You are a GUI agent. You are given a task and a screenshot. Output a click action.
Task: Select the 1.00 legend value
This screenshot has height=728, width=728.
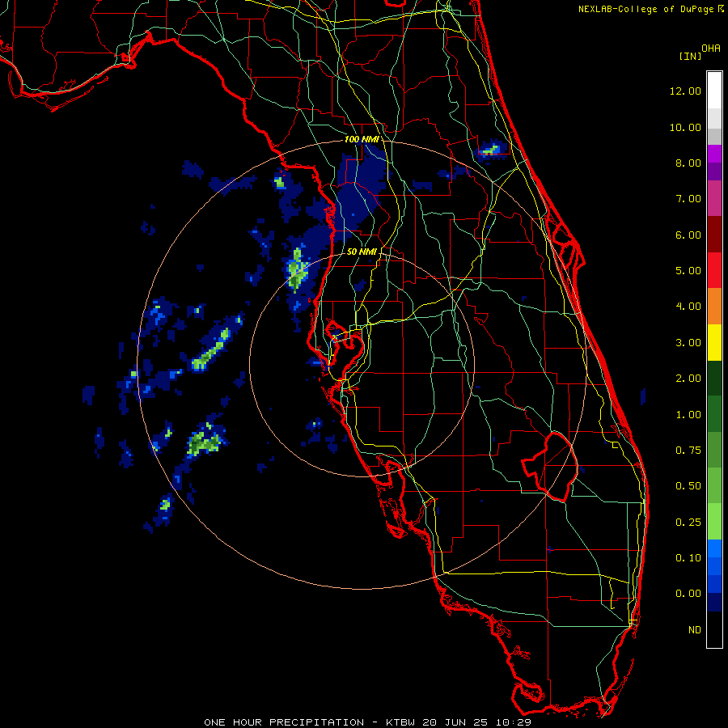click(x=688, y=415)
